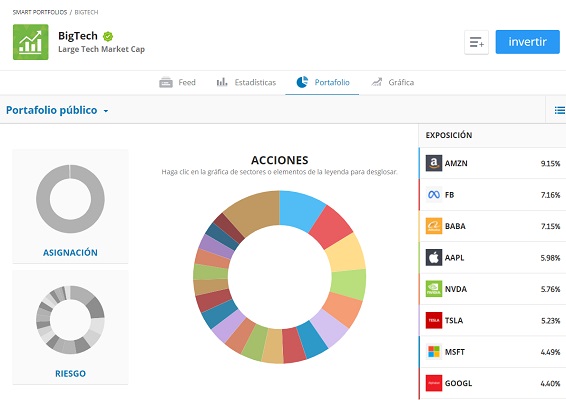Switch to list view with the list icon
Viewport: 566px width, 400px height.
[x=560, y=110]
